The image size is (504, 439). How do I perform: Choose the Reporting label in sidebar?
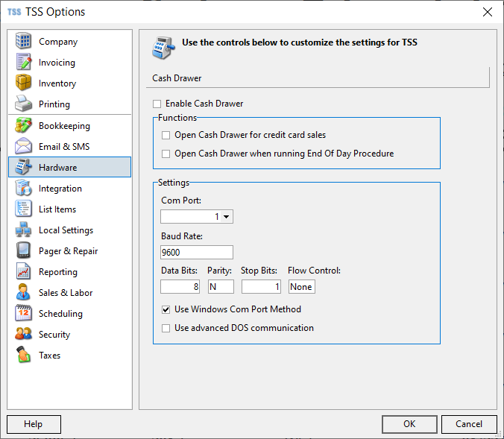click(x=58, y=272)
